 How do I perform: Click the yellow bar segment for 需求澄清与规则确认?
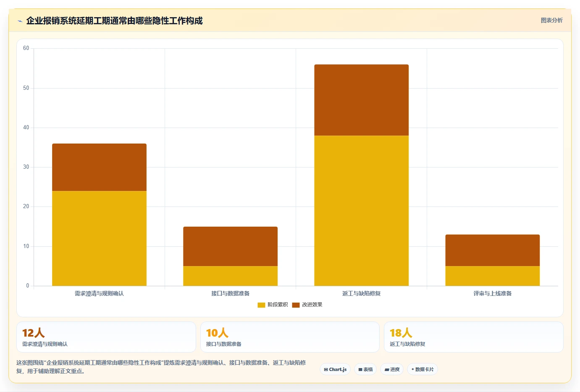(99, 238)
